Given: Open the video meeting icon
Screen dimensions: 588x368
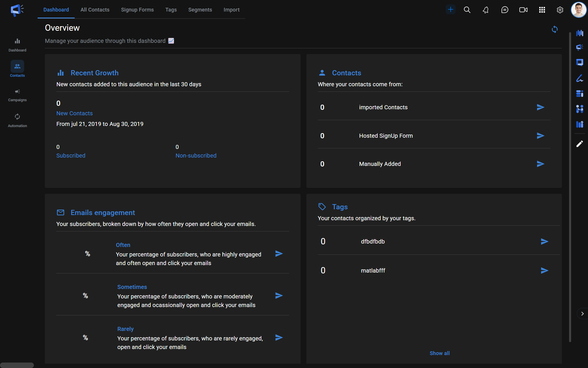Looking at the screenshot, I should point(523,10).
